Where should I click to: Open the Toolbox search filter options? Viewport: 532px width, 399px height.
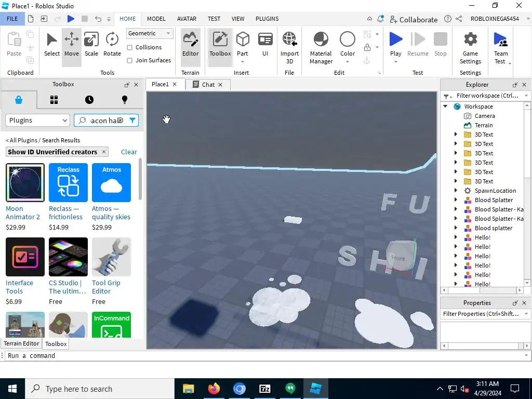pos(132,120)
